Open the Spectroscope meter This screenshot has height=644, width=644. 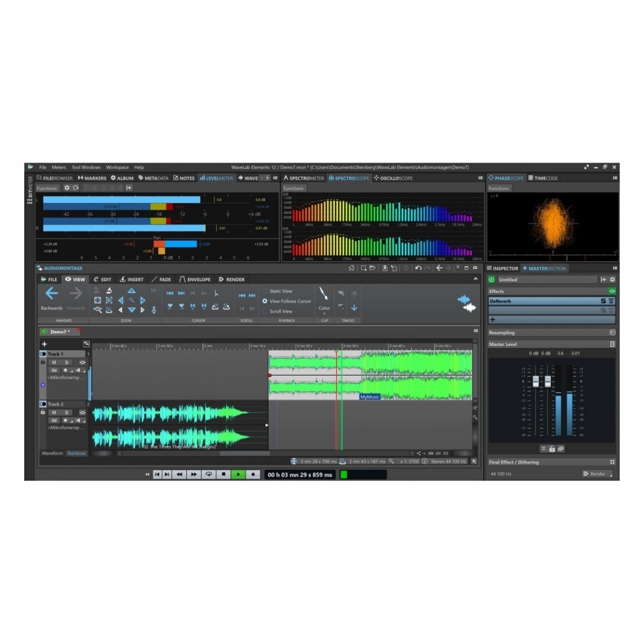point(348,178)
